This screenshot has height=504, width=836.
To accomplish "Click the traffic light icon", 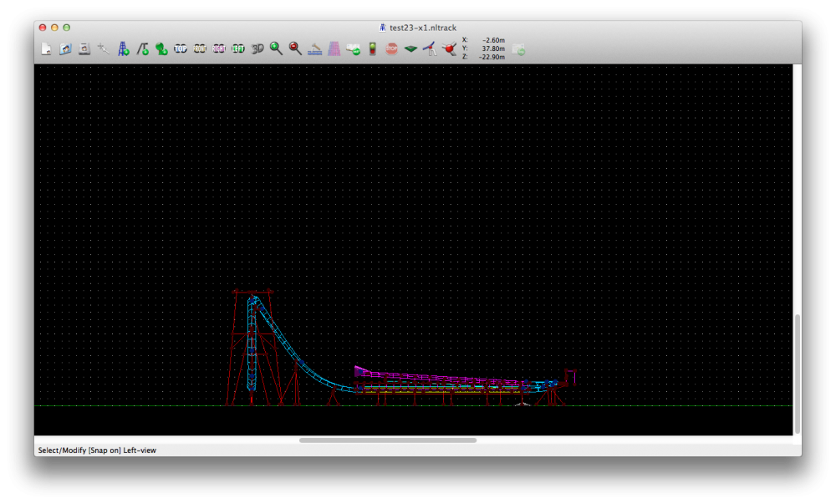I will click(x=373, y=49).
